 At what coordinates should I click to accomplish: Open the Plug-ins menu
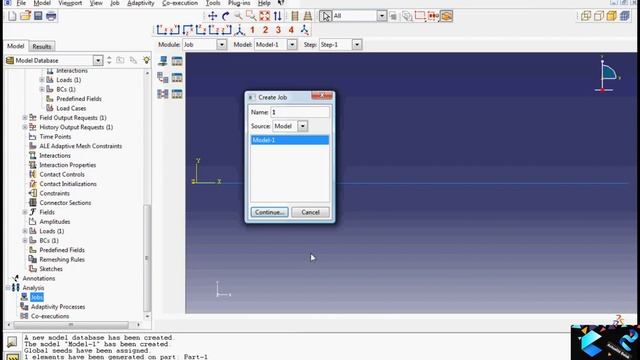click(x=239, y=3)
